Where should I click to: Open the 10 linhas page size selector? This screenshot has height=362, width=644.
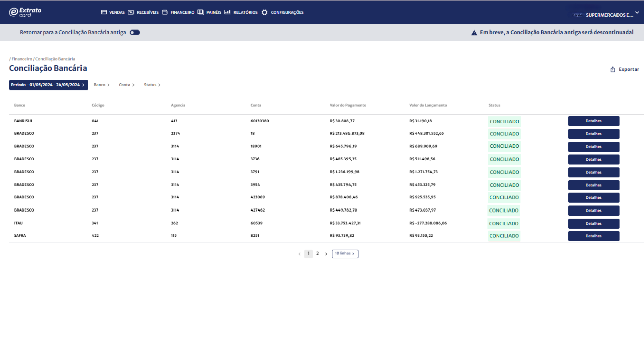tap(345, 254)
